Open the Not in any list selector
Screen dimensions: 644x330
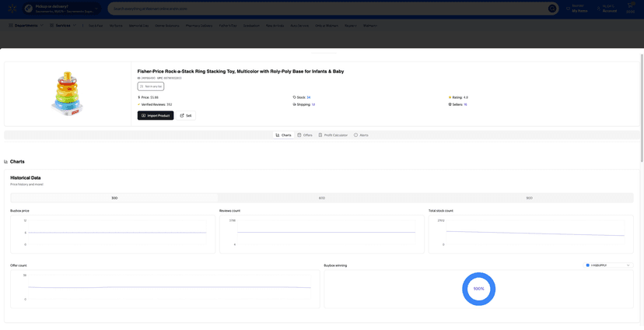[151, 86]
